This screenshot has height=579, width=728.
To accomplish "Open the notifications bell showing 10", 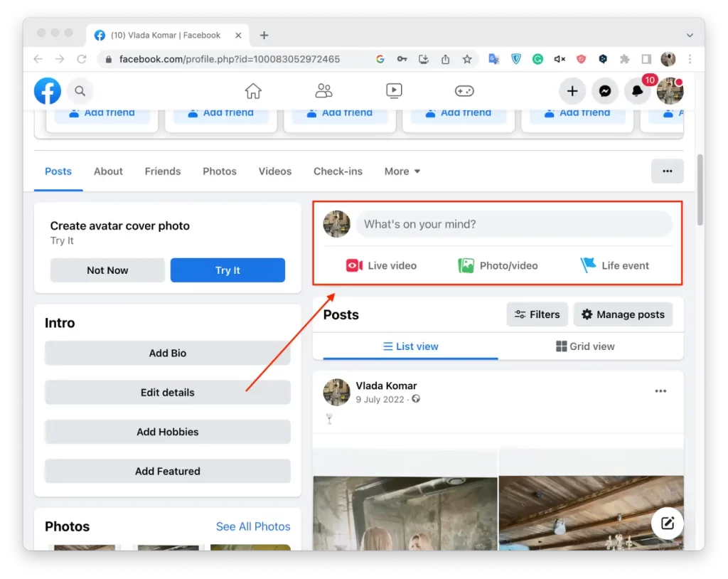I will [638, 91].
